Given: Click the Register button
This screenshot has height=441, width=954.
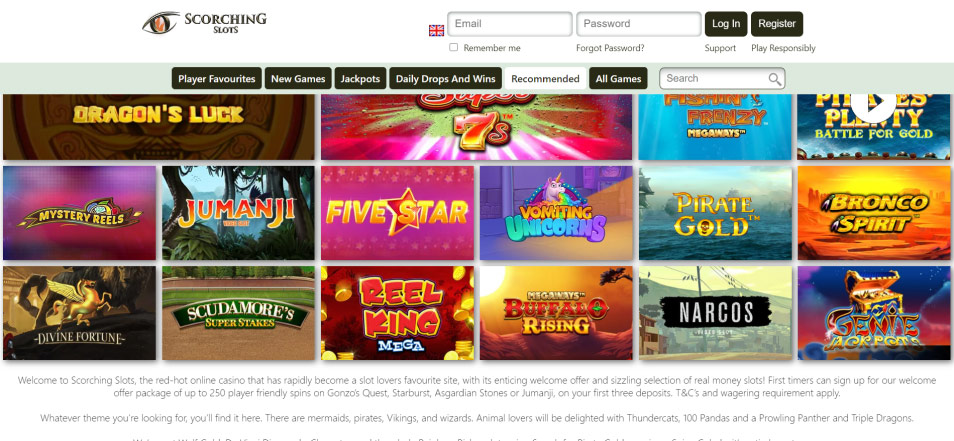Looking at the screenshot, I should coord(777,24).
